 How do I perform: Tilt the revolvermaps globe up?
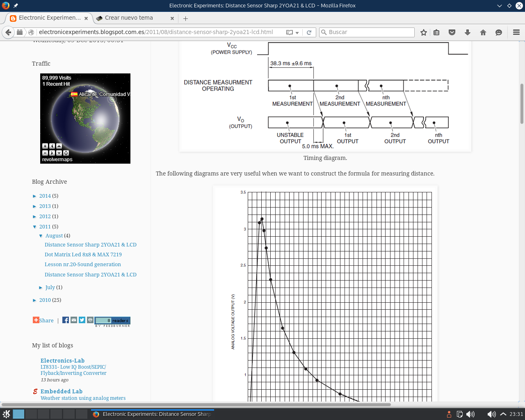pyautogui.click(x=59, y=146)
